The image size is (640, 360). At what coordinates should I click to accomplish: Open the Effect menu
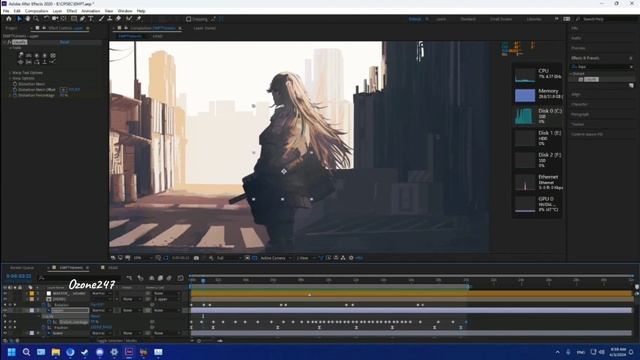[71, 11]
